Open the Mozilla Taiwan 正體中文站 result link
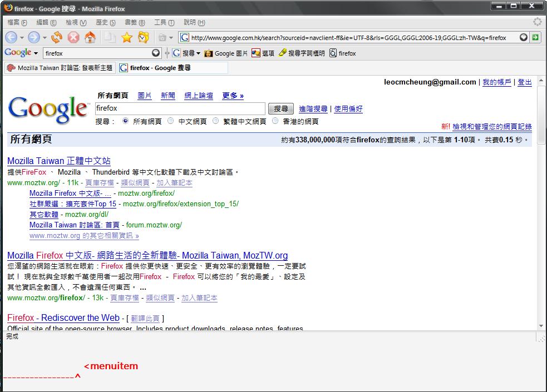Image resolution: width=547 pixels, height=392 pixels. (59, 161)
